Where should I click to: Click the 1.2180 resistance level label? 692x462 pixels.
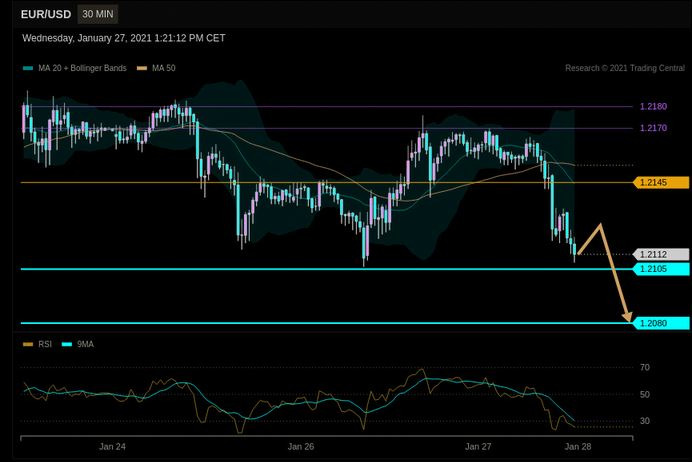[653, 106]
